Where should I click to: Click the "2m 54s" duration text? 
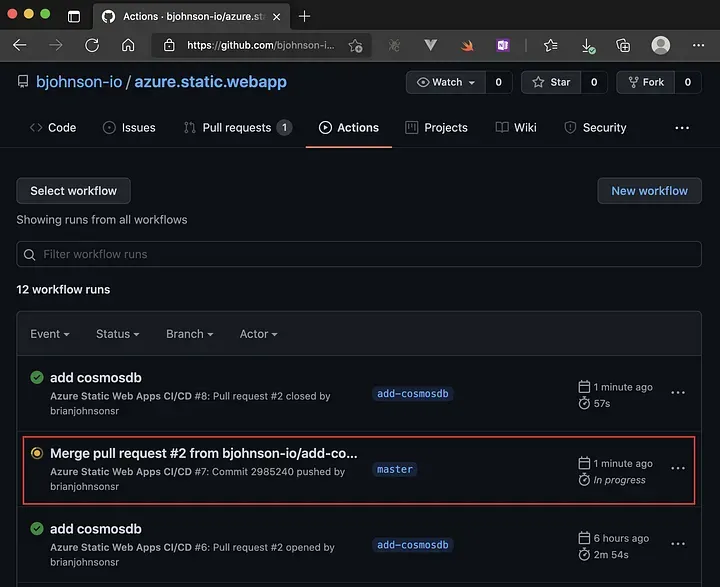pyautogui.click(x=611, y=555)
